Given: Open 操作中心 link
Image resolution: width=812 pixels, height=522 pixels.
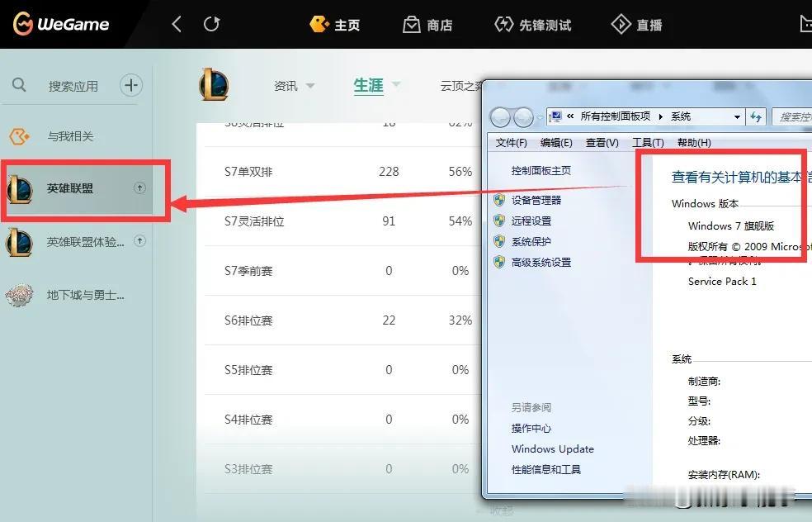Looking at the screenshot, I should click(x=531, y=428).
